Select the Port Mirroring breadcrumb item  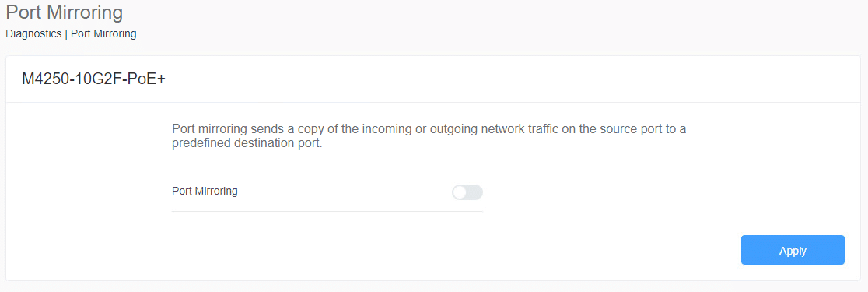coord(103,33)
